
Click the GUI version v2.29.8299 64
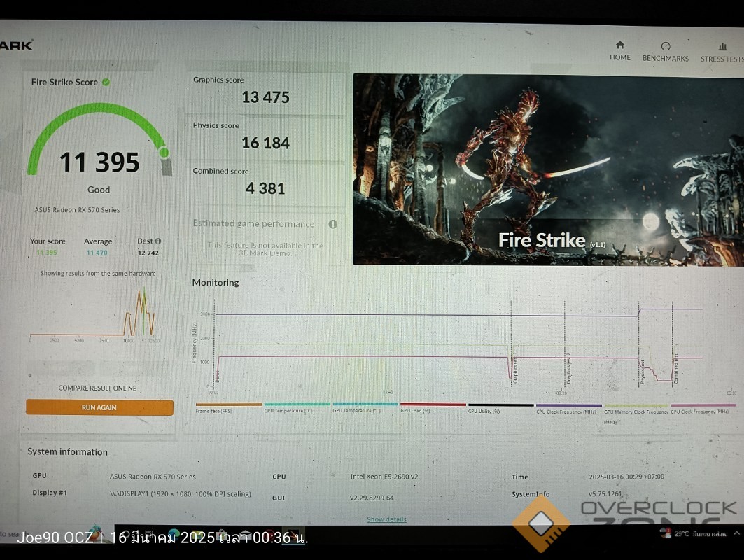click(x=372, y=498)
